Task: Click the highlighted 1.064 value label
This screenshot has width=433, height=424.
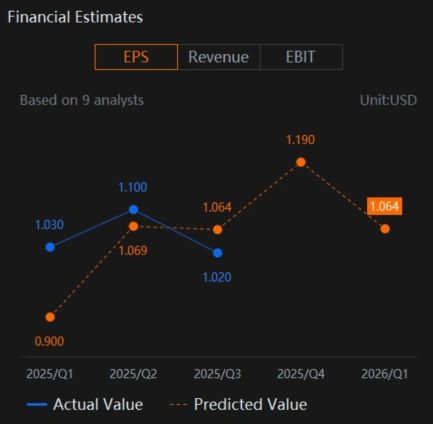Action: point(384,206)
